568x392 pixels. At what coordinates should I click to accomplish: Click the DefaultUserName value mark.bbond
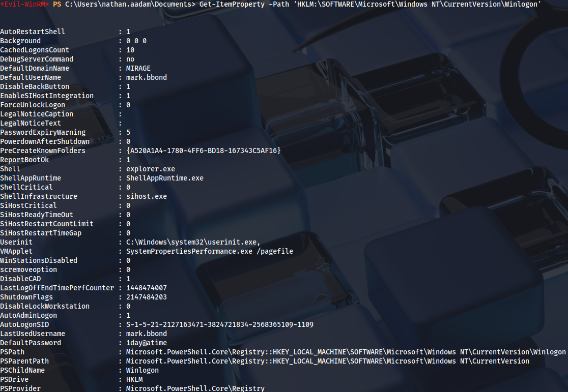tap(147, 77)
